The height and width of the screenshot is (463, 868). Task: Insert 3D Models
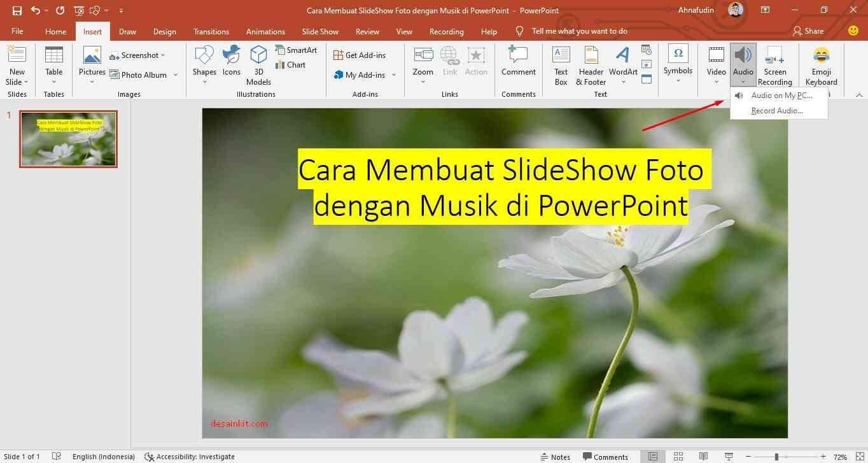258,66
